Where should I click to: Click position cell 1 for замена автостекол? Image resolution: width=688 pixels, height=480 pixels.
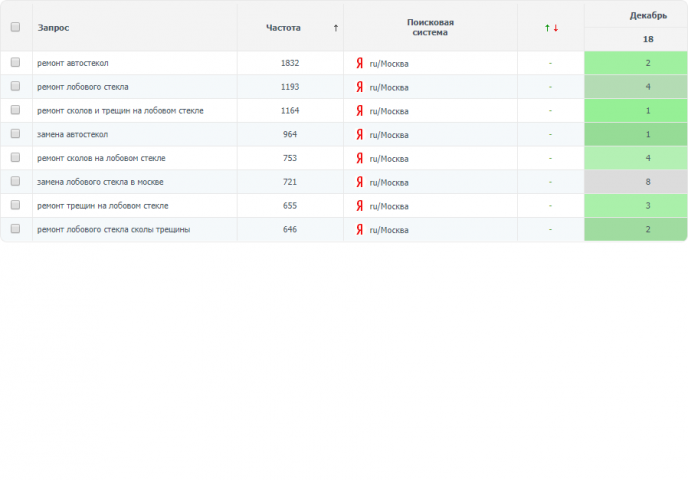(x=635, y=134)
